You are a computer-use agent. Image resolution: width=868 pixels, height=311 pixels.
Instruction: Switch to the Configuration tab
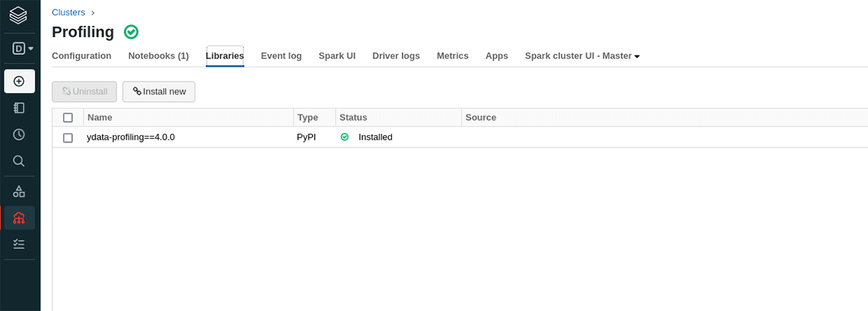coord(82,56)
